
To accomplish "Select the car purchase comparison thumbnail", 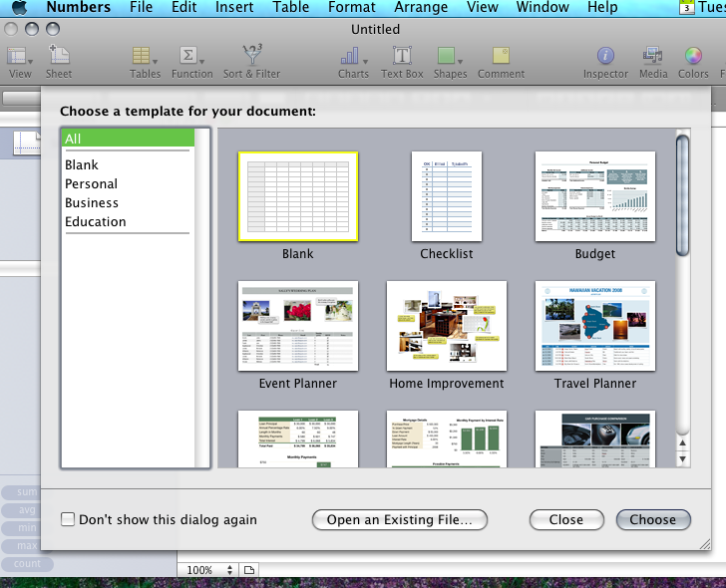I will point(595,440).
